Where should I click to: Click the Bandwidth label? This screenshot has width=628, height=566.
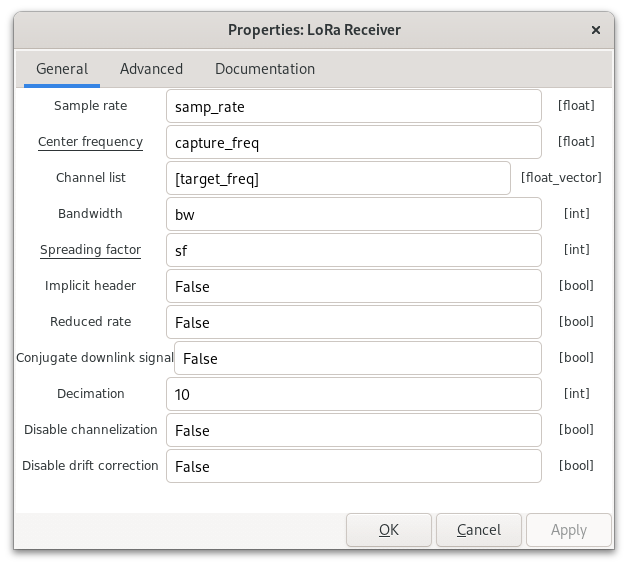click(90, 214)
